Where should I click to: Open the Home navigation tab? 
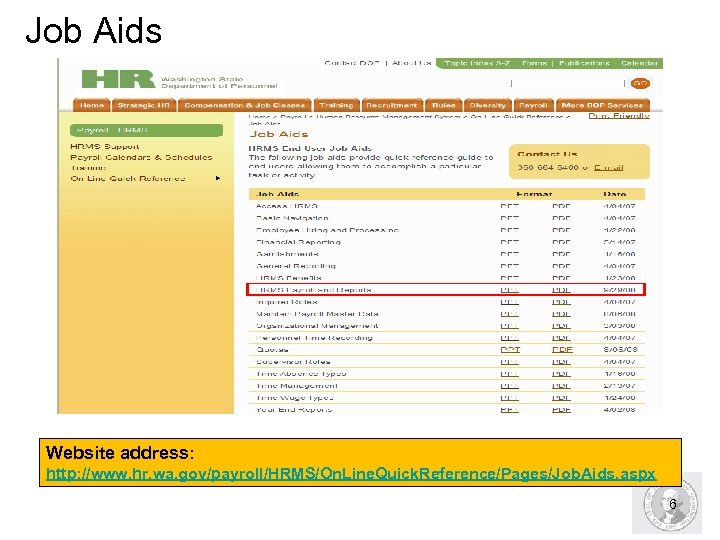pos(92,105)
